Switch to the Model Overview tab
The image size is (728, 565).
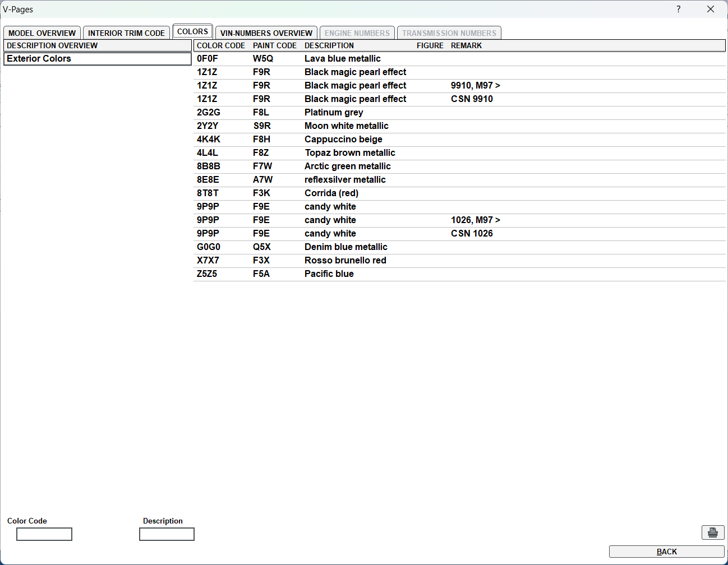click(x=42, y=33)
